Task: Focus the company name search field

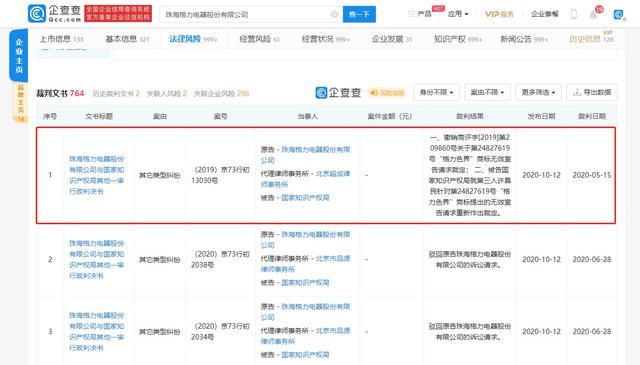Action: (245, 14)
